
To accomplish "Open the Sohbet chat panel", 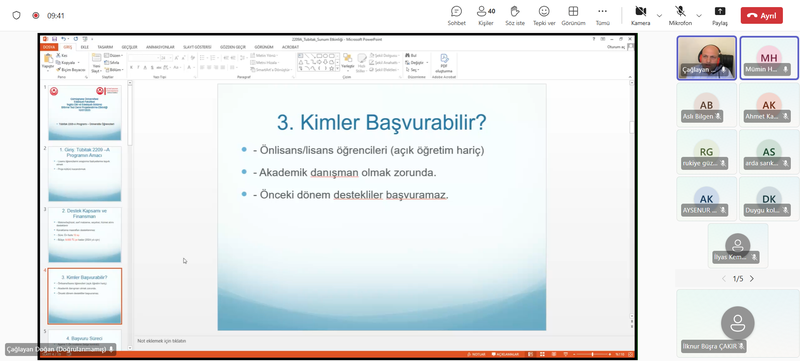I will [457, 16].
